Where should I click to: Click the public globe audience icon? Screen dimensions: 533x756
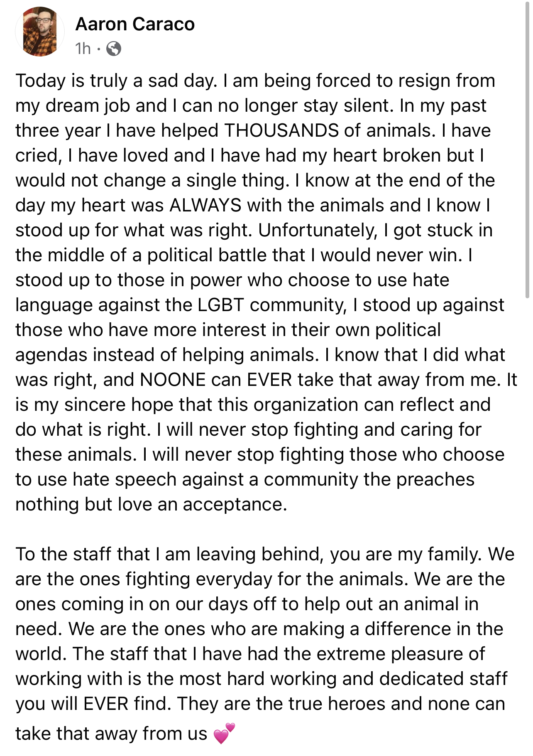click(x=113, y=49)
